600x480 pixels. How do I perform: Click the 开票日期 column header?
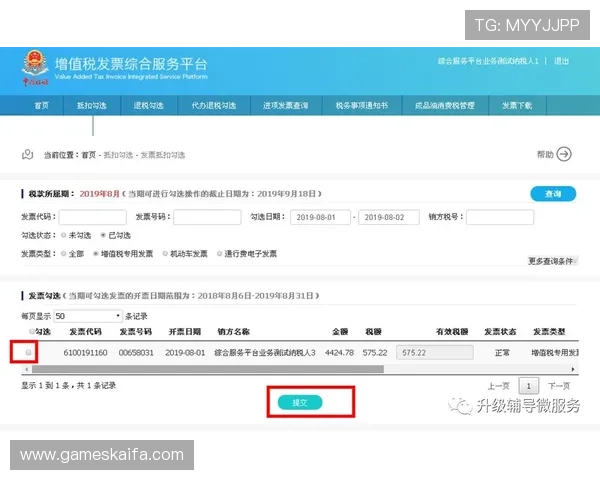click(x=185, y=331)
